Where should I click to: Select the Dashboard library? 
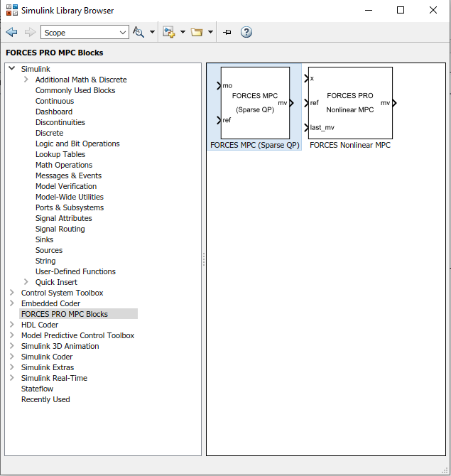click(54, 112)
